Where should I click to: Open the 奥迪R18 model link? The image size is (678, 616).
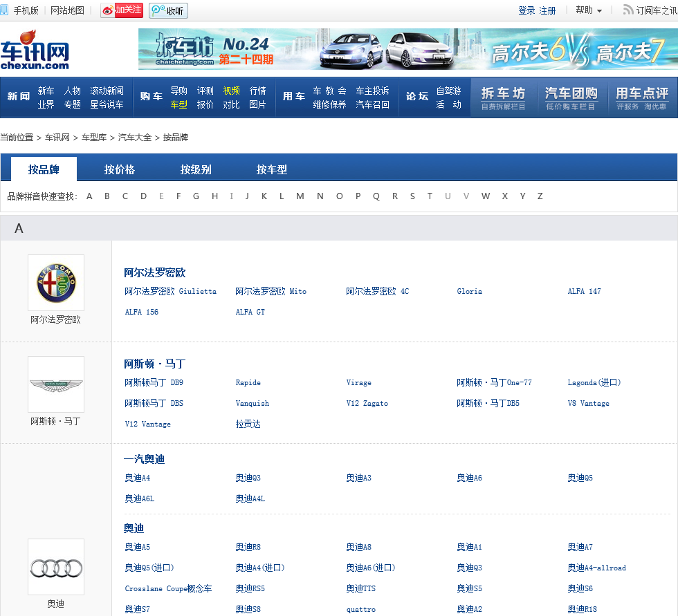point(582,609)
